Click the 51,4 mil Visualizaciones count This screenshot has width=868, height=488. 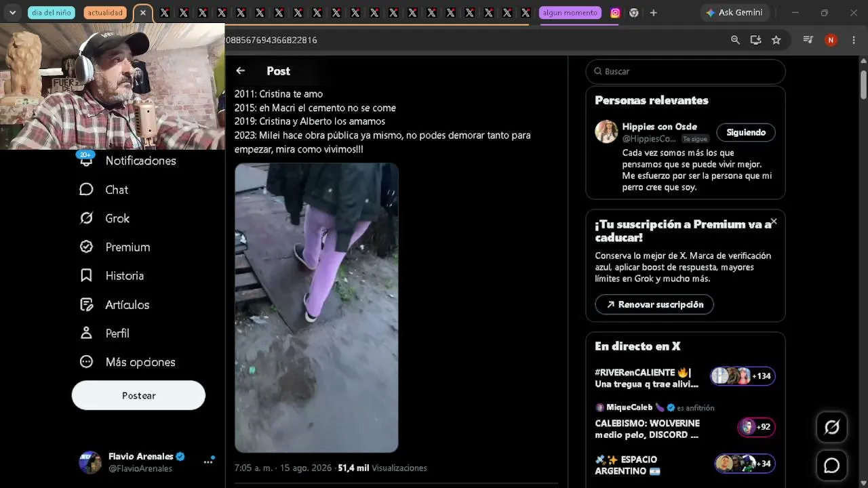(x=382, y=468)
